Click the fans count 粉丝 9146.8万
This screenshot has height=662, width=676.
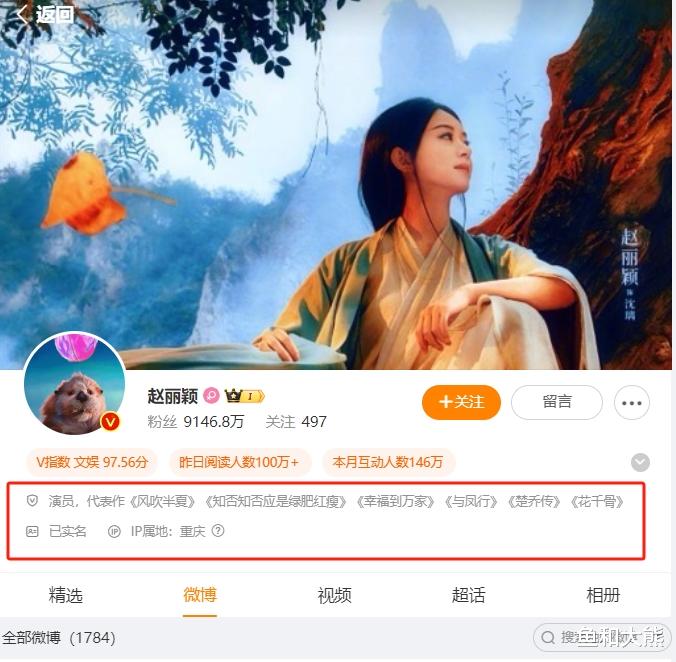[x=196, y=422]
